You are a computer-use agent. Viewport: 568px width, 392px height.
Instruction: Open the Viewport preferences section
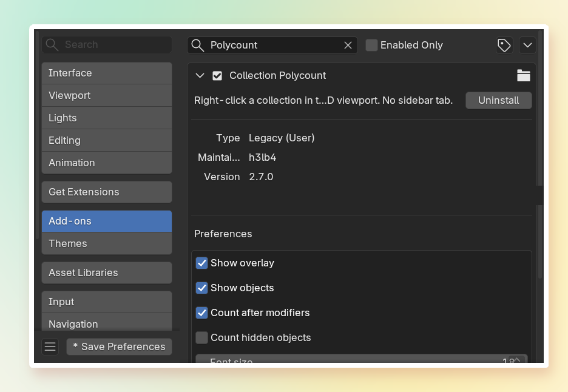[107, 96]
